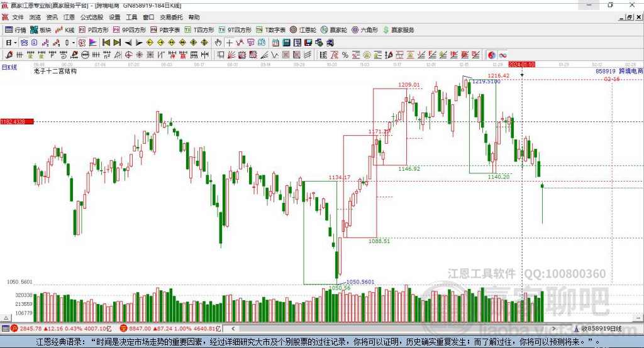Viewport: 644px width, 348px height.
Task: Expand the candlestick style dropdown arrow
Action: coord(74,43)
